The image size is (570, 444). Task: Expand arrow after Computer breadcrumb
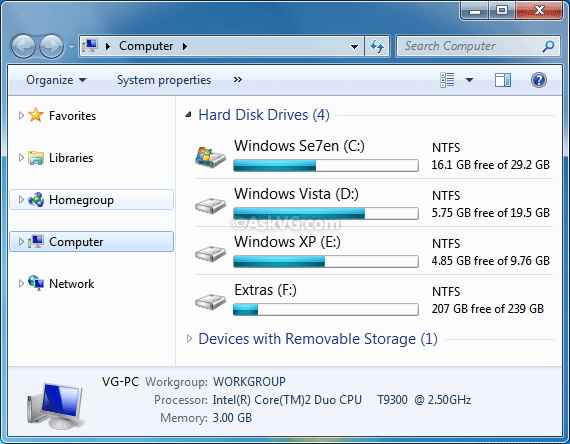pos(185,46)
